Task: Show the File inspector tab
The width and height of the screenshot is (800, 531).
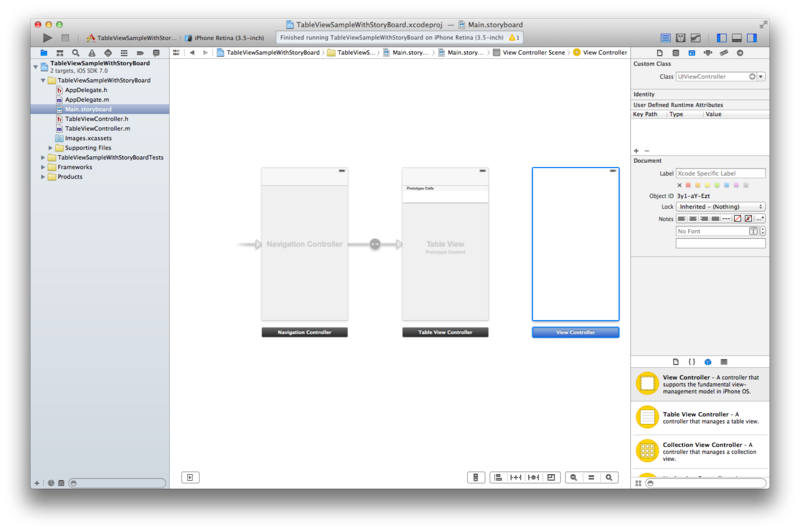Action: coord(660,53)
